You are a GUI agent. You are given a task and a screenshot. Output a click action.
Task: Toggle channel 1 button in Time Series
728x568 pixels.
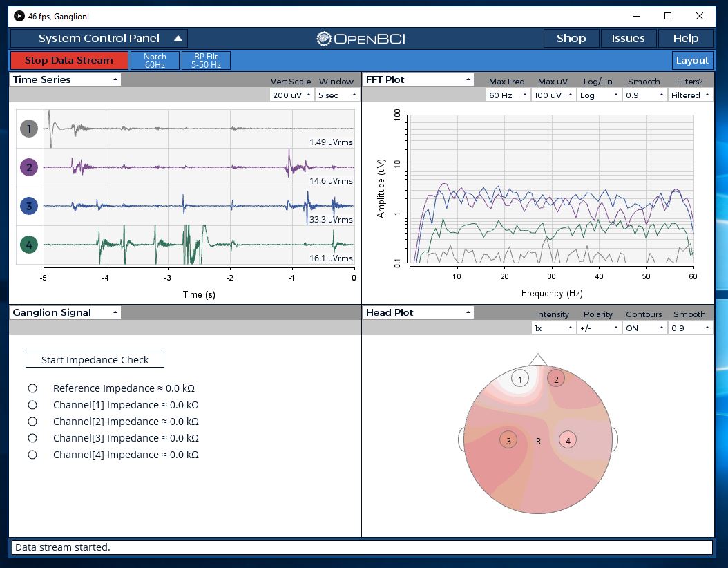[x=28, y=129]
